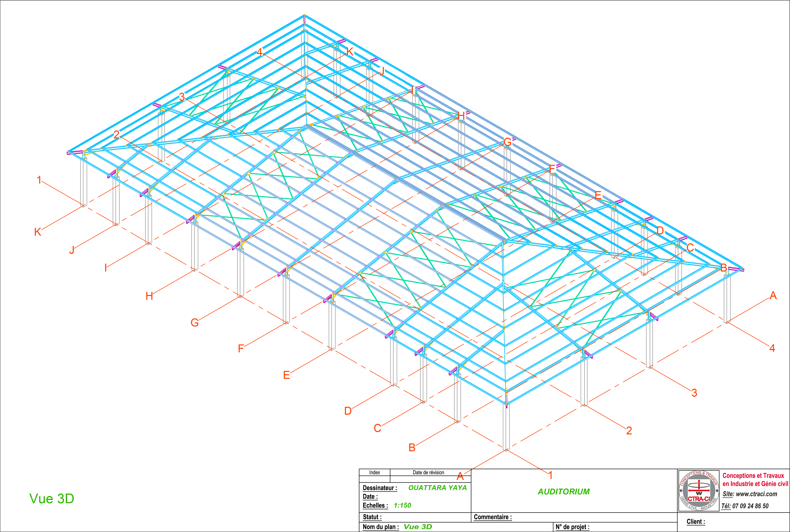The width and height of the screenshot is (790, 532).
Task: Select the 1:150 scale value
Action: tap(402, 505)
